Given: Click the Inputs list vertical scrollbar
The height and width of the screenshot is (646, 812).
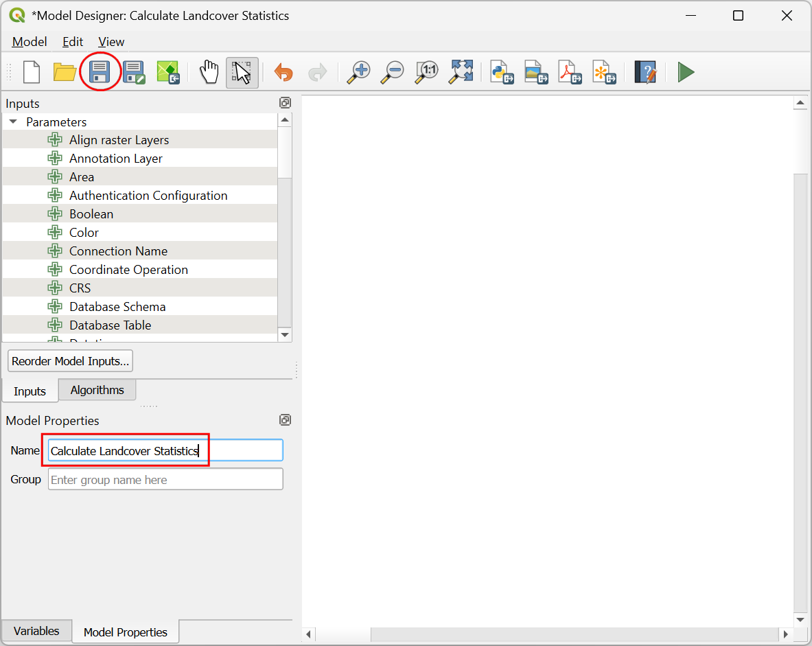Looking at the screenshot, I should point(285,227).
